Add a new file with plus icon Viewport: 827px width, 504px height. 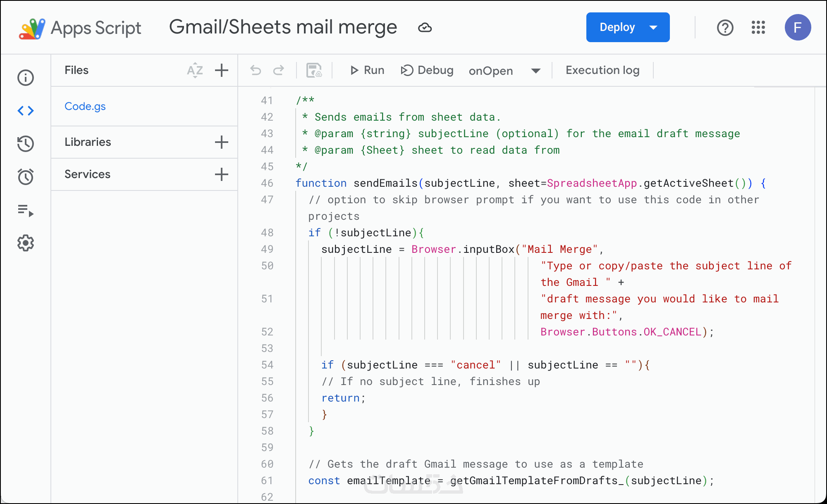[222, 71]
